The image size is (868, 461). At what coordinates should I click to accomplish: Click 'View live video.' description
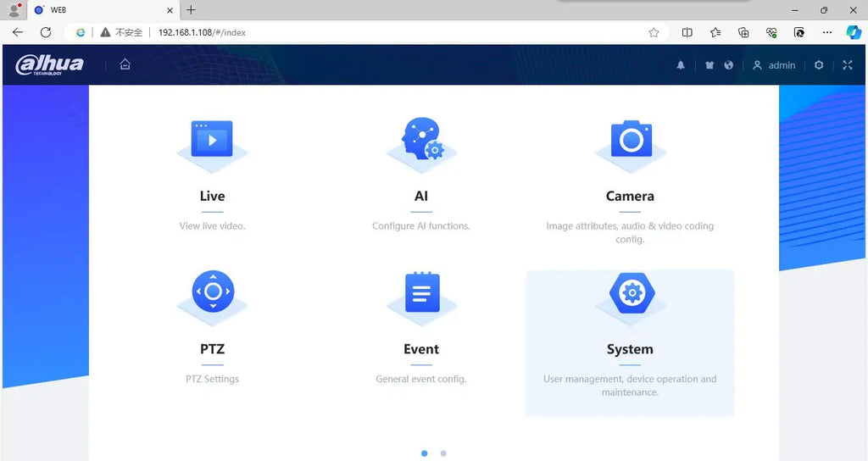click(213, 225)
